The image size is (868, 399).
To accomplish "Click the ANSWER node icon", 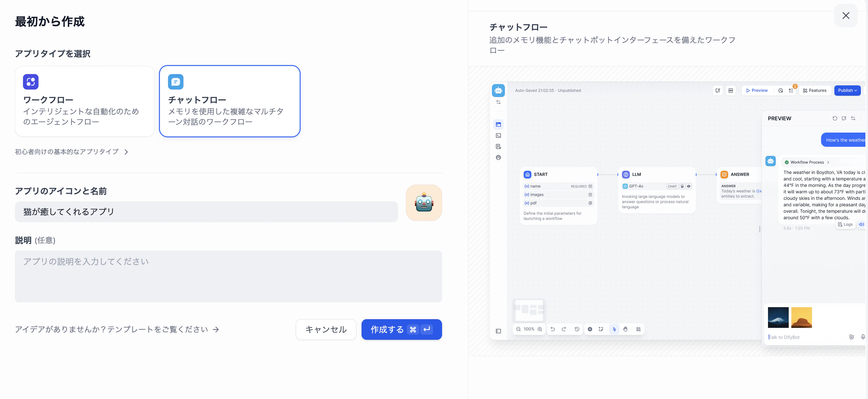I will (724, 174).
